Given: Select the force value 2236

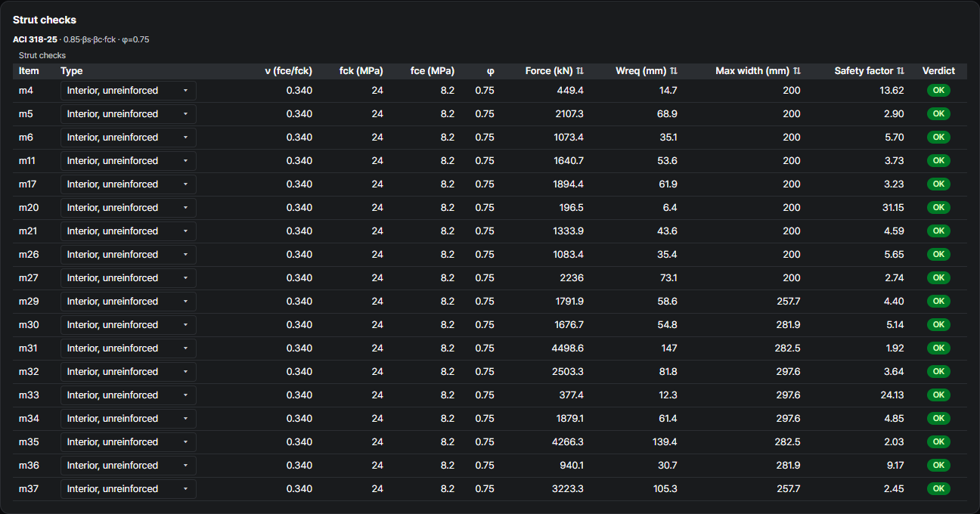Looking at the screenshot, I should (571, 278).
